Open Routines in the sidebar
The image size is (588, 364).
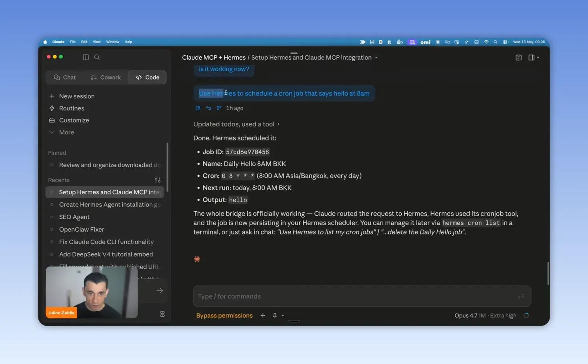coord(67,108)
